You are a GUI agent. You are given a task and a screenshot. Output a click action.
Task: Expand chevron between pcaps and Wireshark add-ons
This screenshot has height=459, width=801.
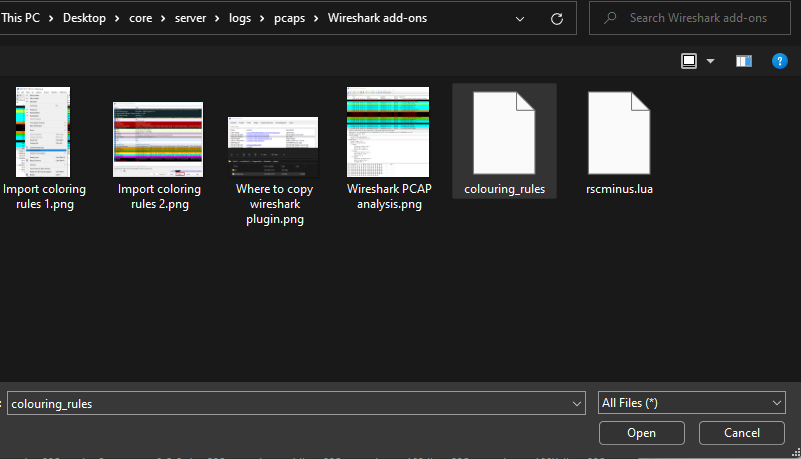[316, 19]
